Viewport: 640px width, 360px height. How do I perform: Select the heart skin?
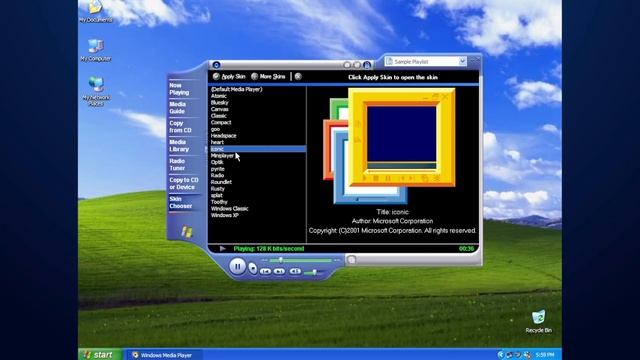pyautogui.click(x=217, y=142)
